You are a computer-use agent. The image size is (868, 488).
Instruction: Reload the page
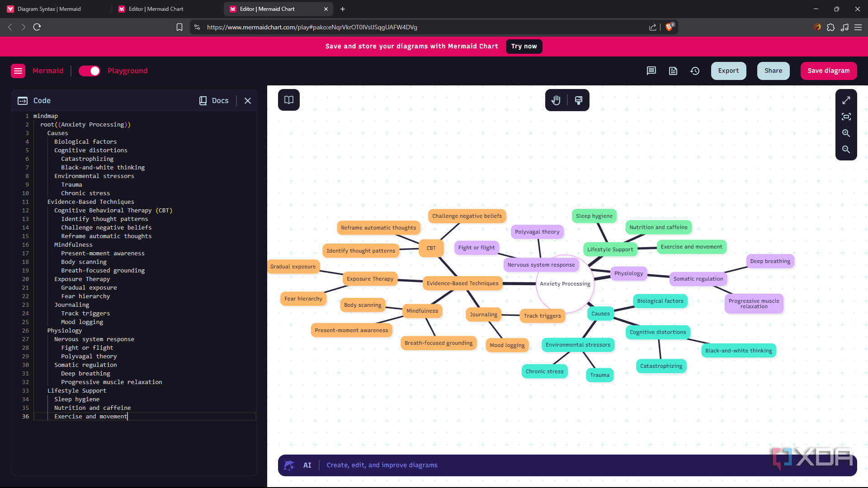[37, 27]
